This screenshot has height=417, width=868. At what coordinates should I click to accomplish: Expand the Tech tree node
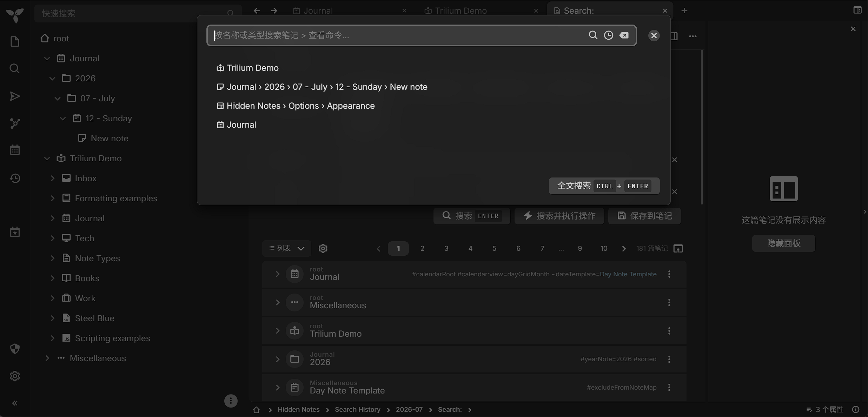coord(52,238)
